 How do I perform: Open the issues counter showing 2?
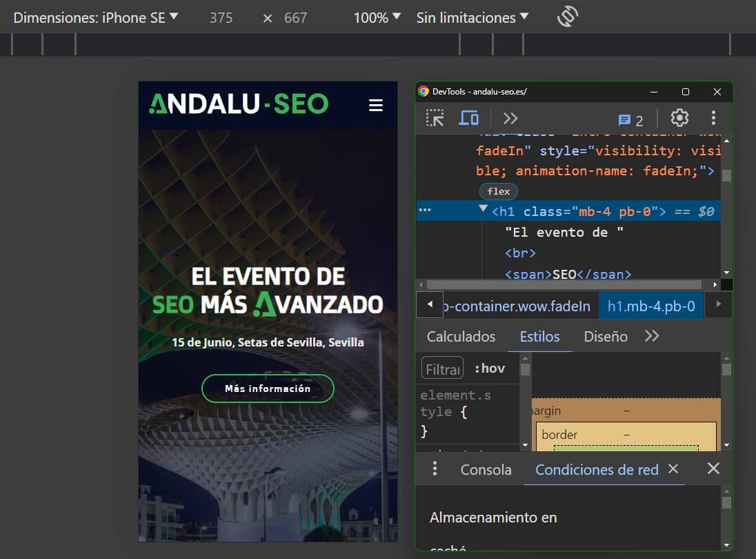click(630, 120)
